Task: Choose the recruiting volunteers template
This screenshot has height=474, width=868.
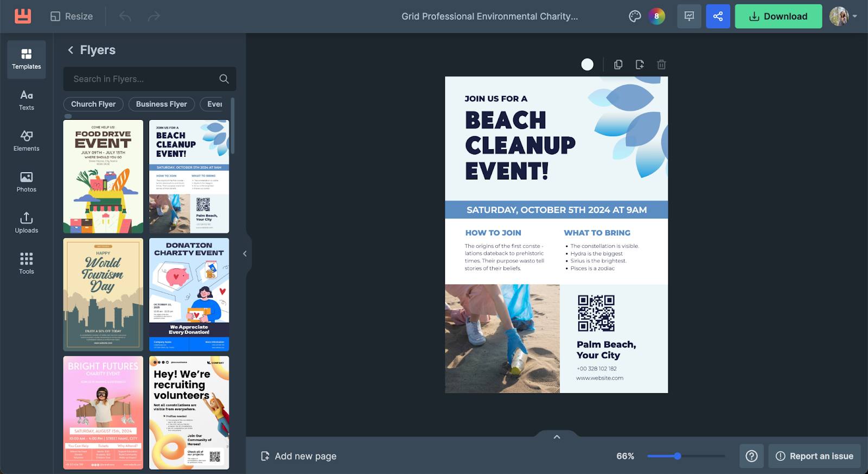Action: (x=189, y=412)
